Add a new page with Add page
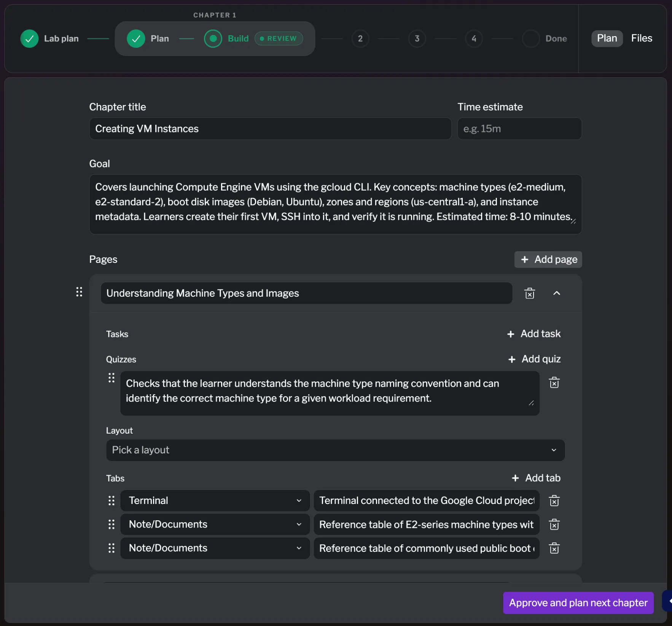The height and width of the screenshot is (626, 672). click(548, 259)
